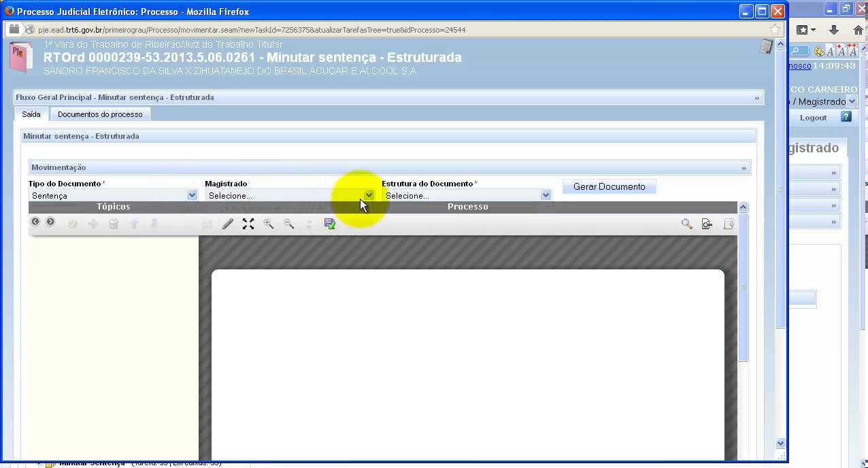Click the blank document page area

(468, 365)
